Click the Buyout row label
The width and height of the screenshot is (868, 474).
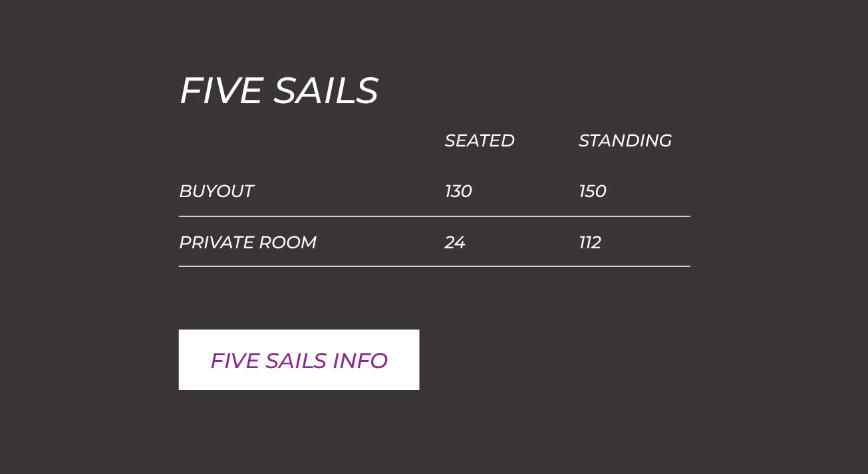(216, 192)
